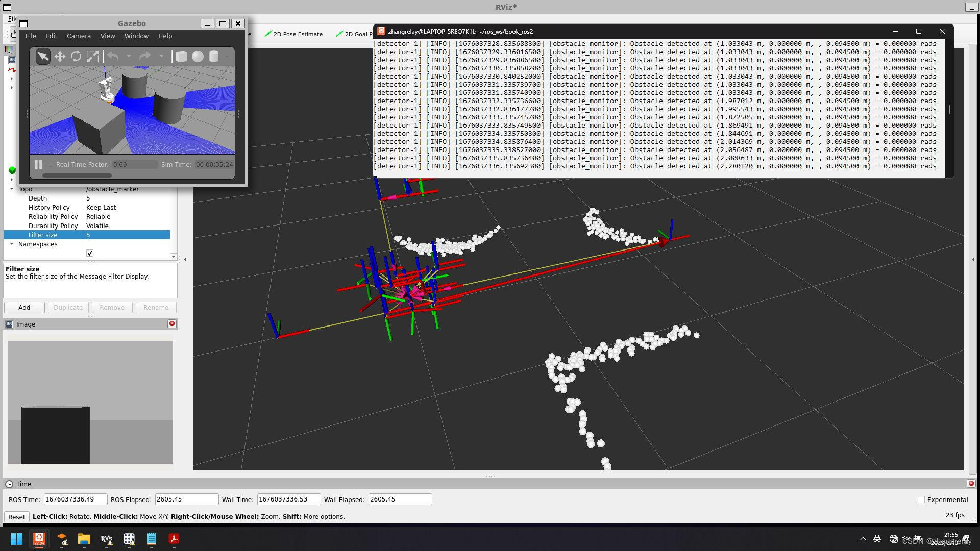Activate the Gazebo scale mode tool
The height and width of the screenshot is (551, 980).
coord(92,56)
